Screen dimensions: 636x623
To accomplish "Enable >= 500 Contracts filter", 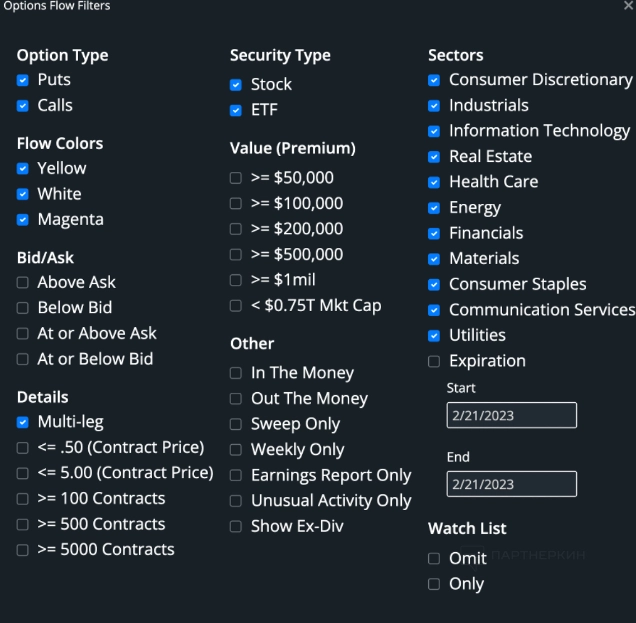I will pyautogui.click(x=23, y=524).
